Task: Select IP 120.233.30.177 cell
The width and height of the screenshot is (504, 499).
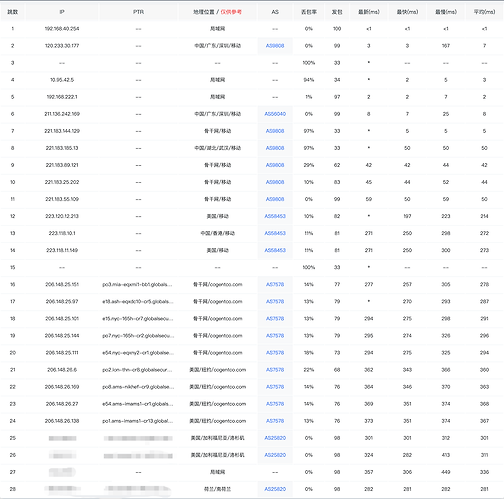Action: [62, 46]
